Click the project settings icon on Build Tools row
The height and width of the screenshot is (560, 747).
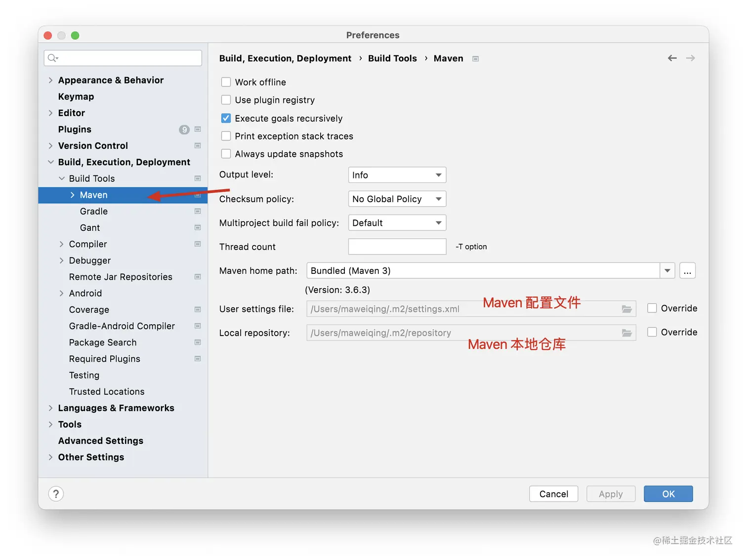click(198, 178)
